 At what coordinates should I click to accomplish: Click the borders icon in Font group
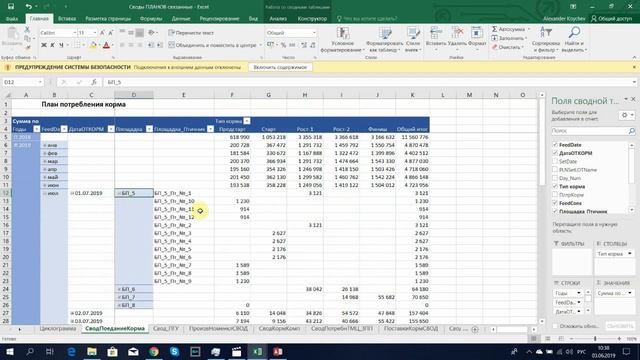click(x=77, y=45)
